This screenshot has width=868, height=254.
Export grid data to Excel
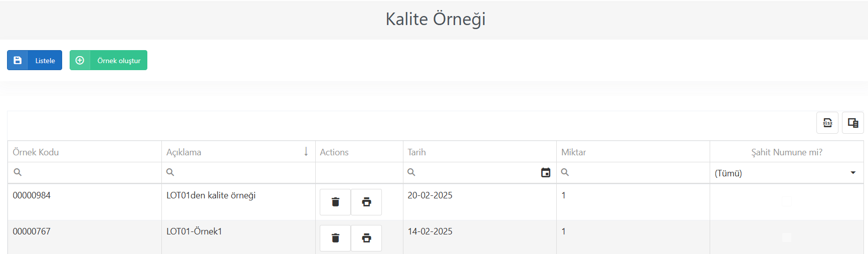pyautogui.click(x=827, y=123)
